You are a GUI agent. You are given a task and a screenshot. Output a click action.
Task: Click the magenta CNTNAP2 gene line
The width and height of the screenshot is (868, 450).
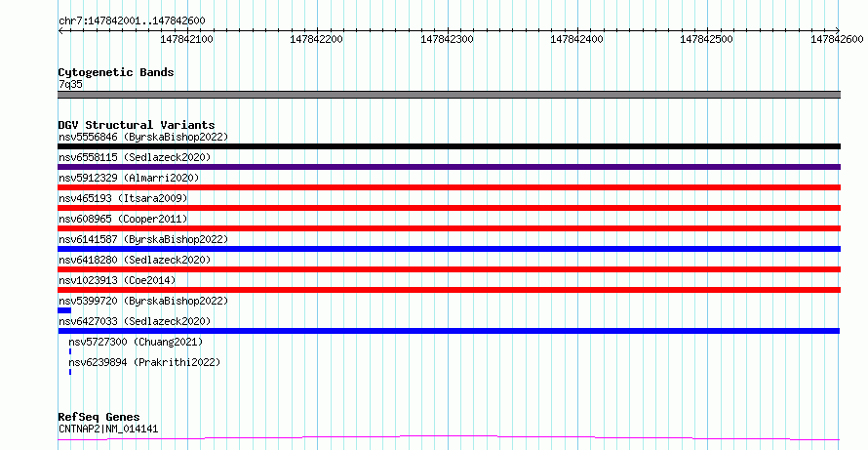coord(449,438)
